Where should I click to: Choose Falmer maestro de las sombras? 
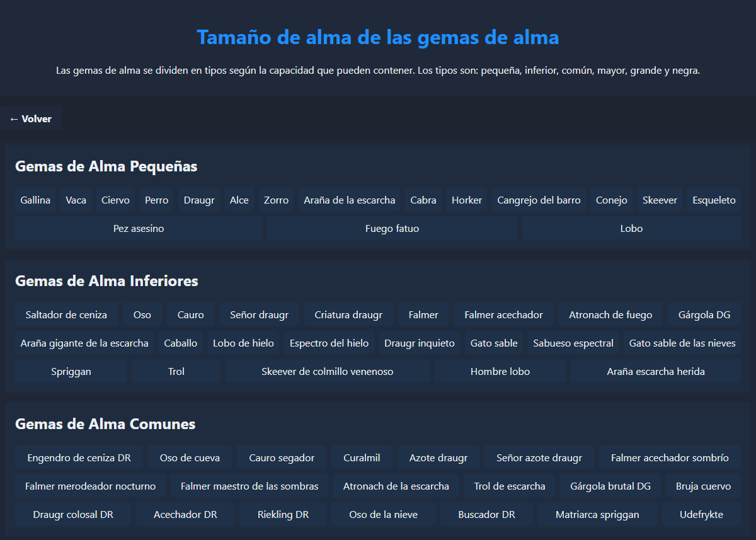tap(249, 486)
